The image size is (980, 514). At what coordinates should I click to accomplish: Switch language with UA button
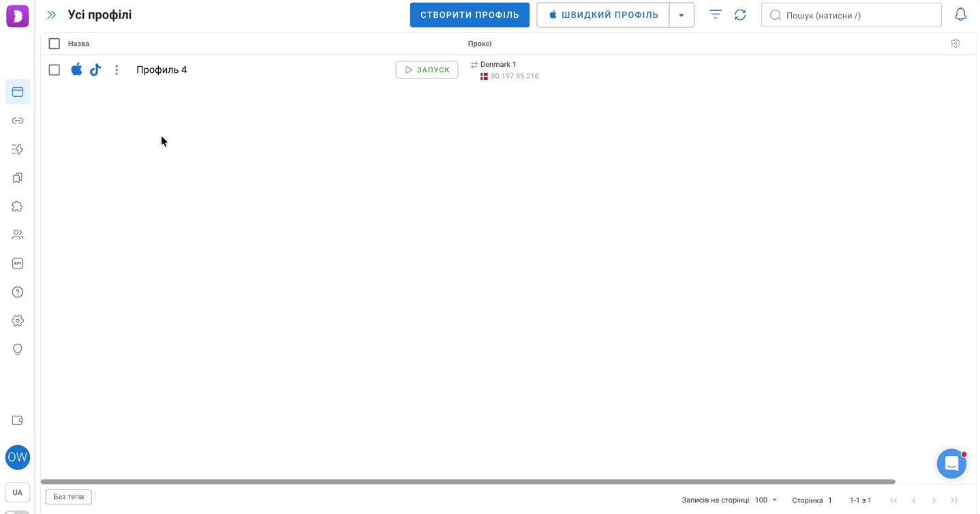[x=18, y=492]
